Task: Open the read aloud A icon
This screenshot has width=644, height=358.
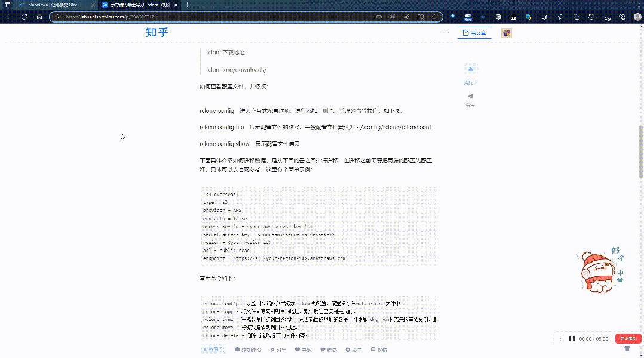Action: (407, 17)
